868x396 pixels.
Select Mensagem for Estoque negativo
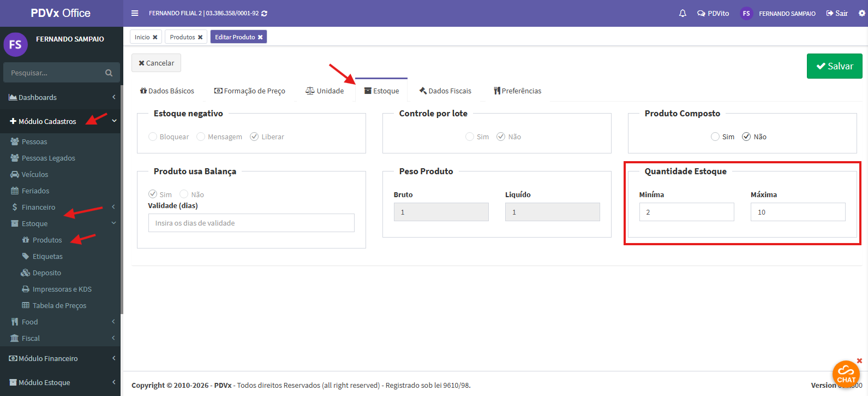[x=201, y=137]
